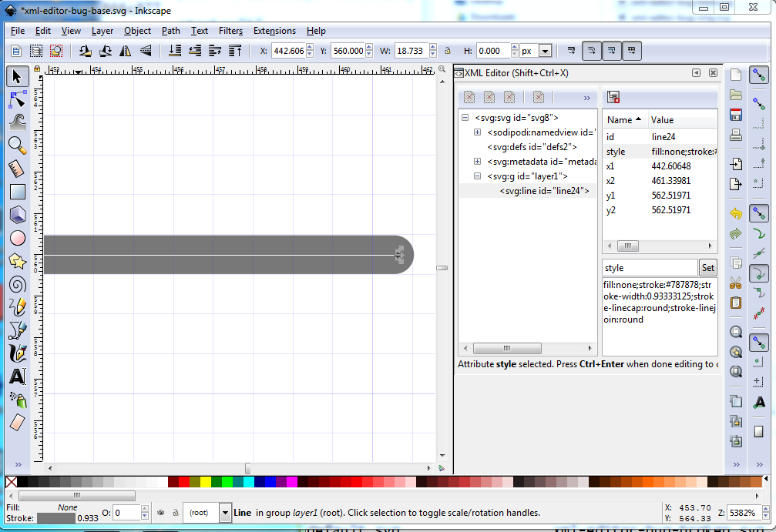Image resolution: width=776 pixels, height=532 pixels.
Task: Toggle scale stroke width with object
Action: 571,51
